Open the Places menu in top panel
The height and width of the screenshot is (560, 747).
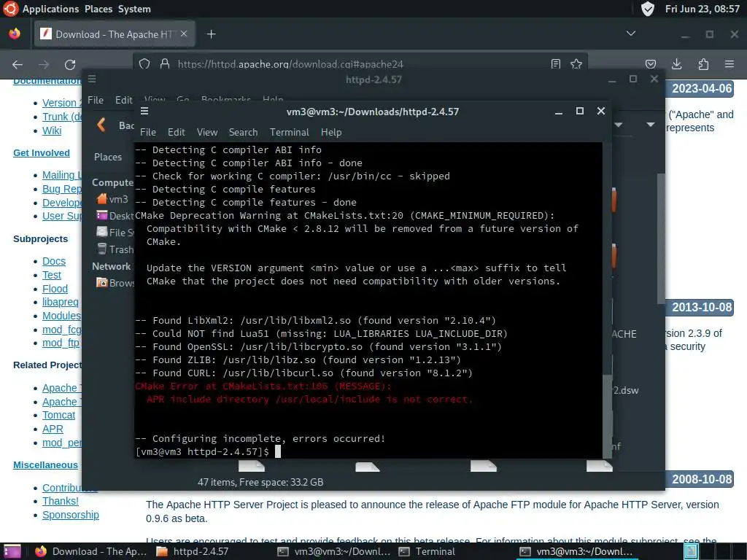[x=98, y=9]
